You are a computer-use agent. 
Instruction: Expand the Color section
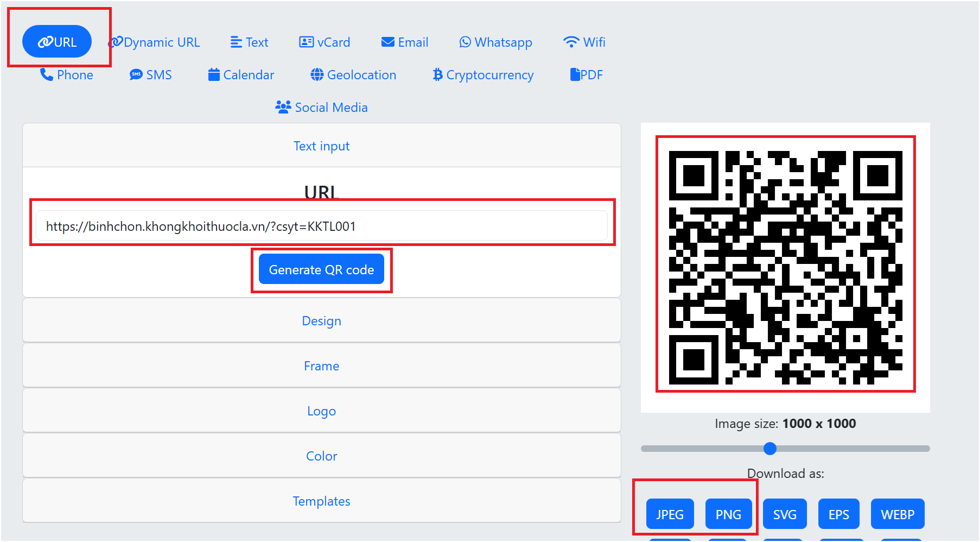322,456
